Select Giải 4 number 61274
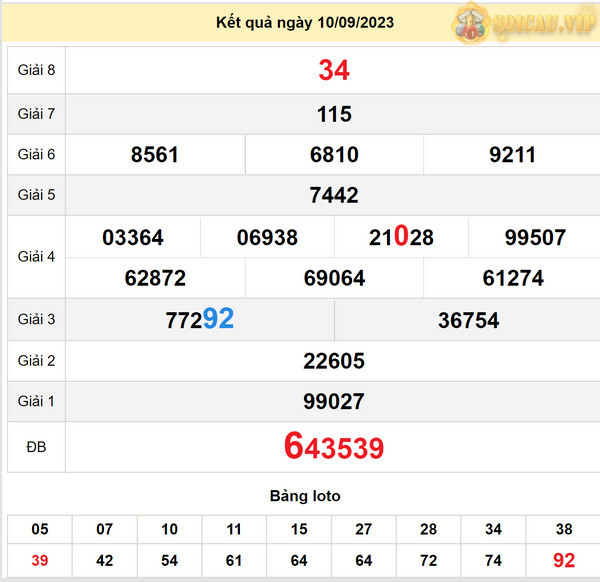Screen dimensions: 600x582 (513, 278)
